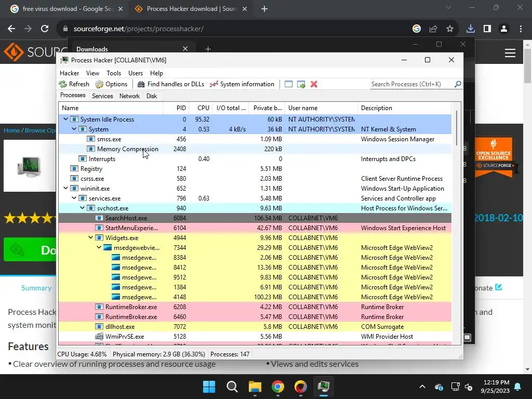Click Home breadcrumb link on SourceForge
The image size is (532, 399).
click(12, 130)
